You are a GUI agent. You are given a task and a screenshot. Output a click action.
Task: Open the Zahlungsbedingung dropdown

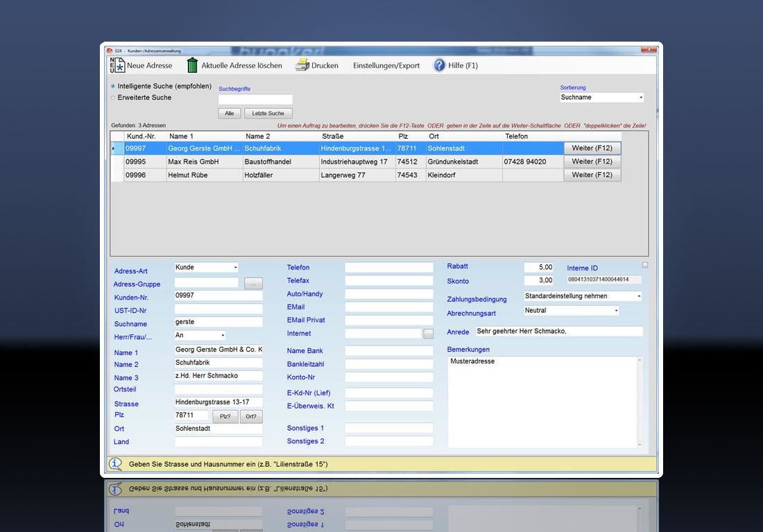638,296
